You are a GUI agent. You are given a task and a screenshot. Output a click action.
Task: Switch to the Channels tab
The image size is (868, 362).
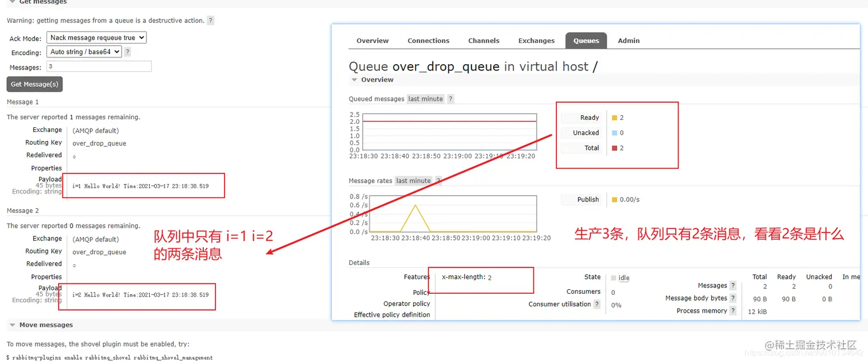click(x=484, y=41)
